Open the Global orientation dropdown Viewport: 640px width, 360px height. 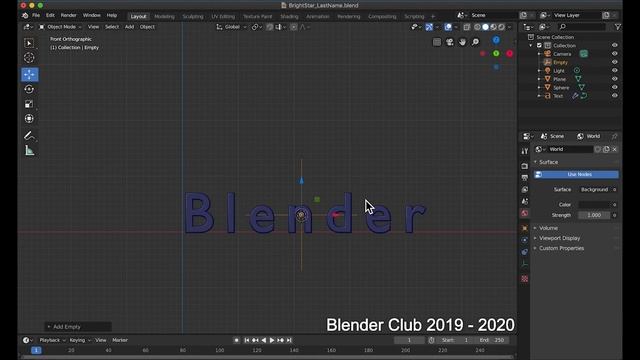[231, 27]
